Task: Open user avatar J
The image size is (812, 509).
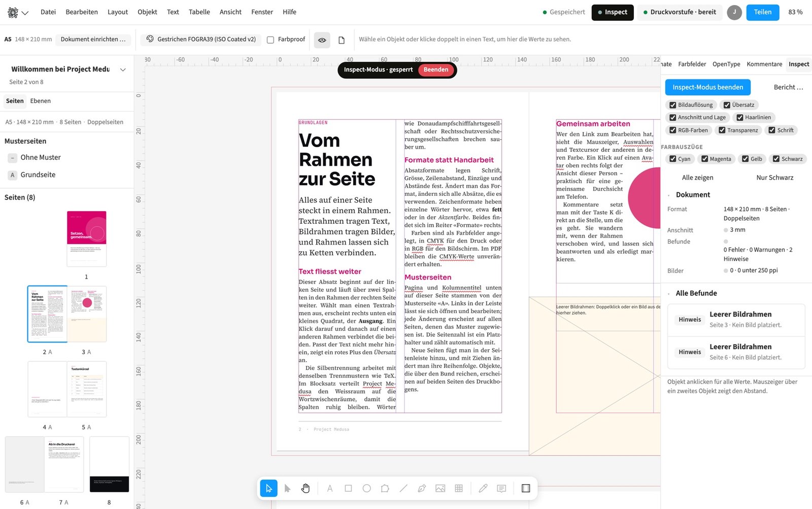Action: point(734,12)
